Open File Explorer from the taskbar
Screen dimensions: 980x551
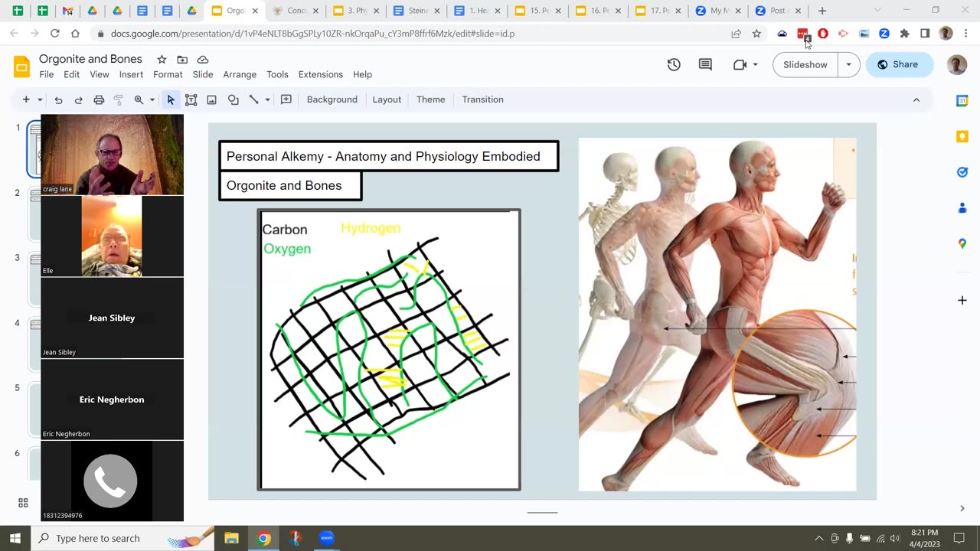pos(231,538)
